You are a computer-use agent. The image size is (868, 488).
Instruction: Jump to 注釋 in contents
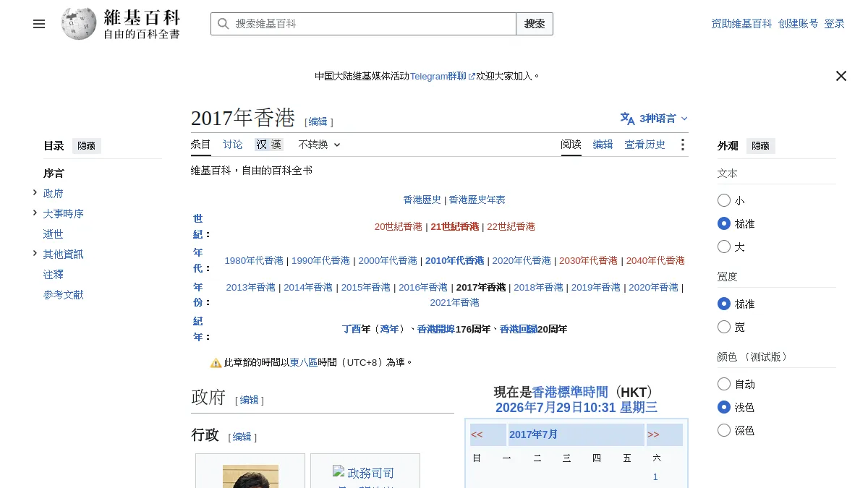[54, 275]
